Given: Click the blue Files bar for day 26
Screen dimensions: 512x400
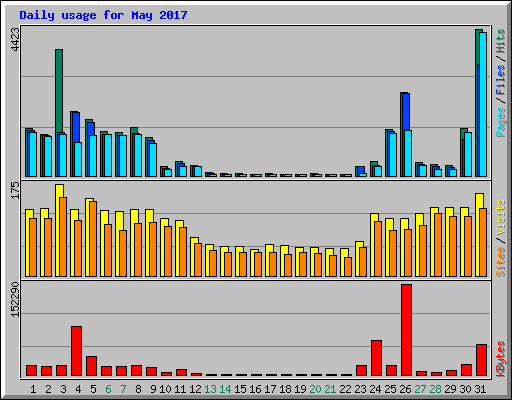Looking at the screenshot, I should (x=406, y=112).
